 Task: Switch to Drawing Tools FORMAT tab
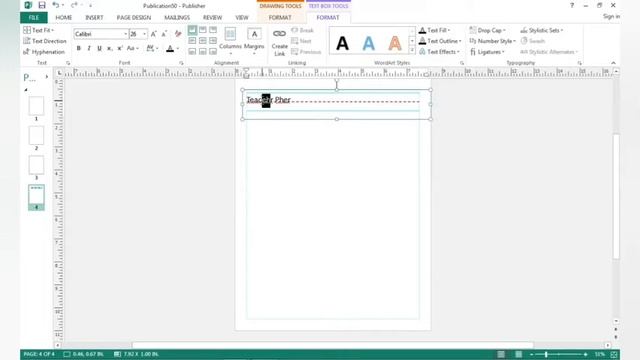(280, 18)
